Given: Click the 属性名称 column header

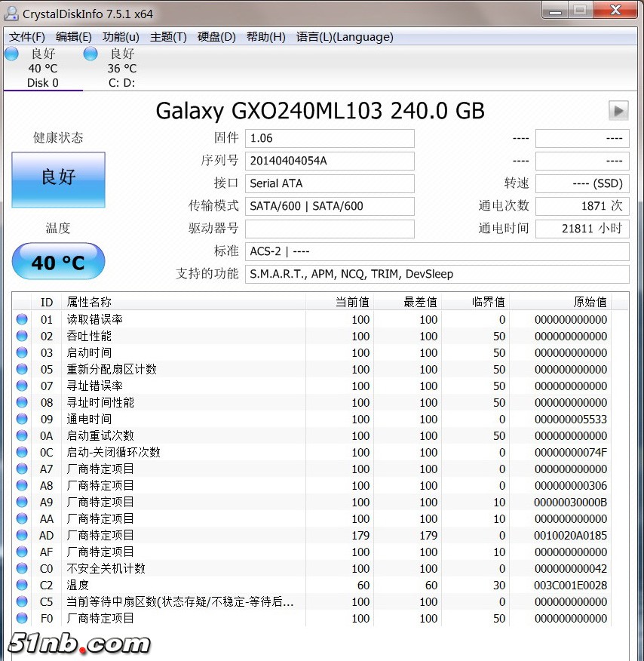Looking at the screenshot, I should click(184, 302).
